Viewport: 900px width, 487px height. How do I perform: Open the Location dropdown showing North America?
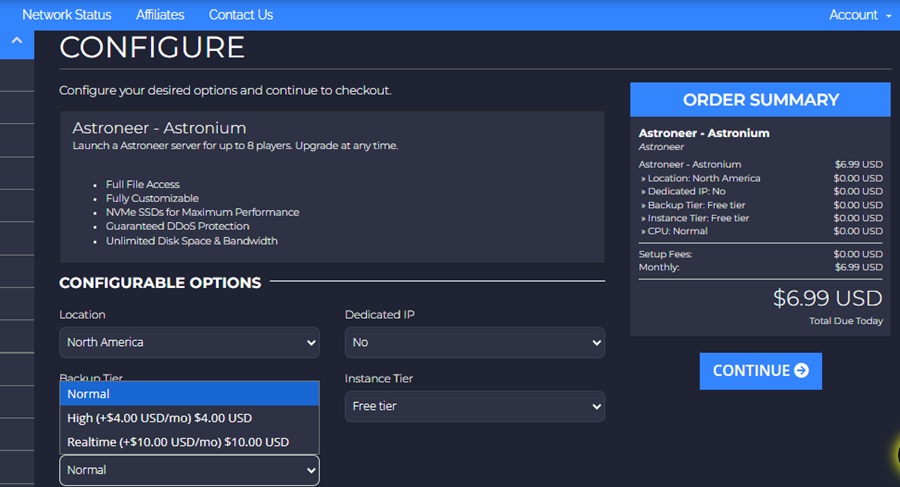click(x=189, y=342)
